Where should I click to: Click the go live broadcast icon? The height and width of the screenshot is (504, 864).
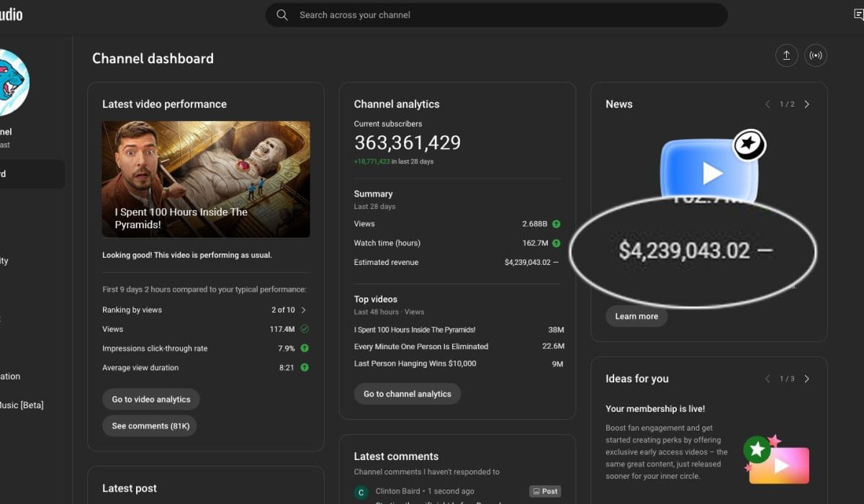click(x=816, y=55)
